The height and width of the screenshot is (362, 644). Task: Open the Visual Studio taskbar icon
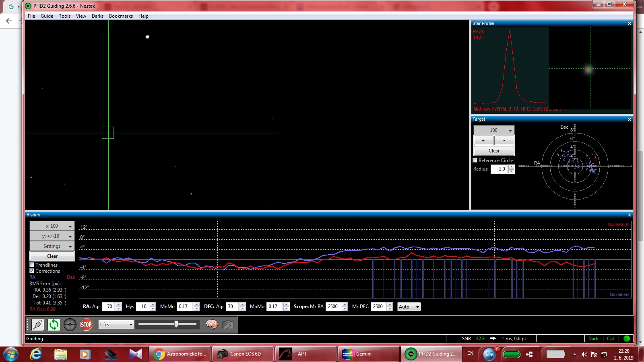(136, 354)
